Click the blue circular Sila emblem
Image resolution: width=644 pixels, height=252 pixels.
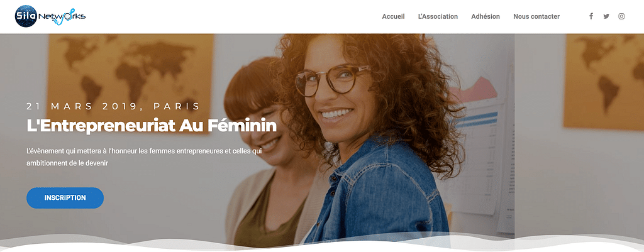26,16
